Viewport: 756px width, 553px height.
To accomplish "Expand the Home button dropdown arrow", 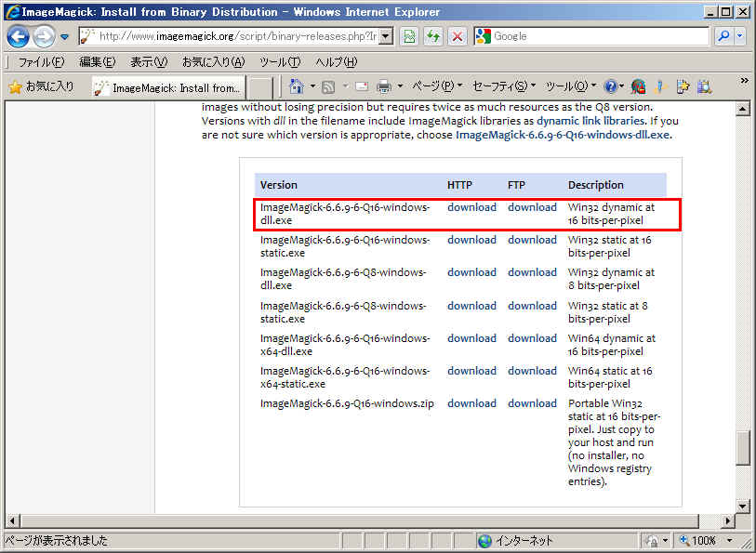I will (x=312, y=86).
